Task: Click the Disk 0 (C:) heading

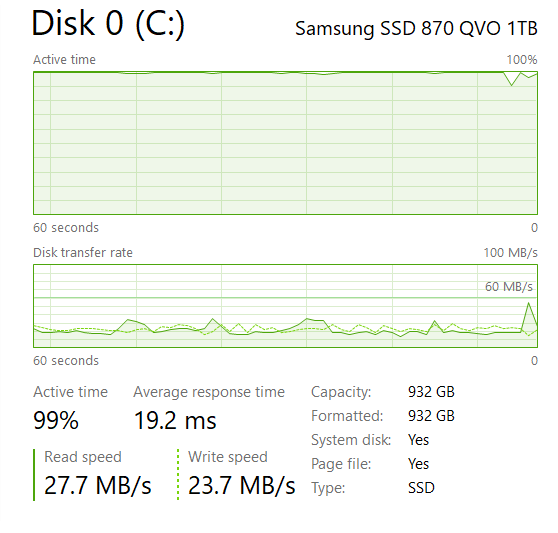Action: 108,23
